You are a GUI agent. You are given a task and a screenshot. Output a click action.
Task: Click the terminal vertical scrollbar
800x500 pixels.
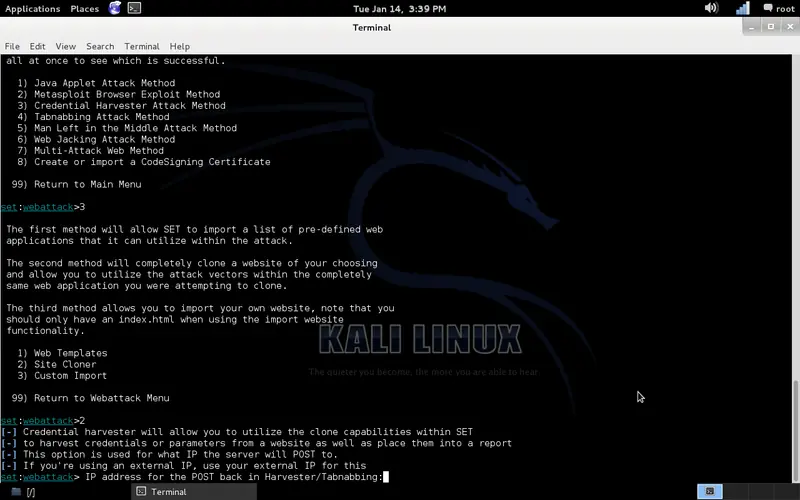(796, 430)
